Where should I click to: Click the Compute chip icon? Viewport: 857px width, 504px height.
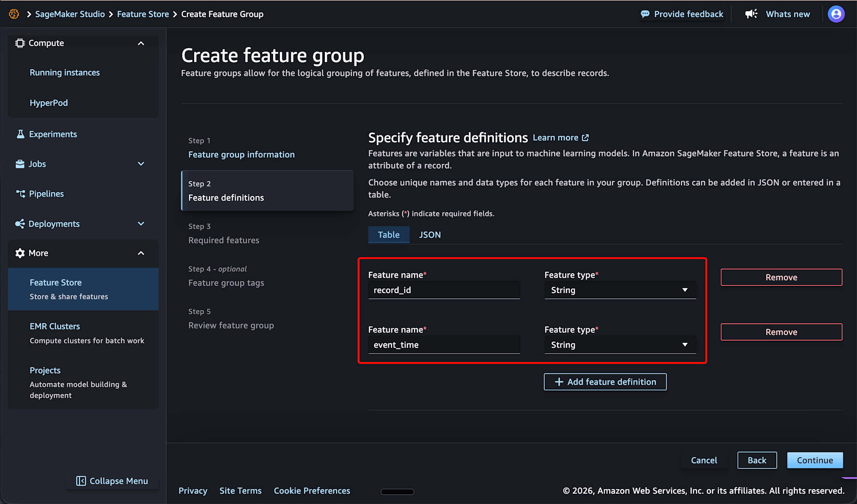tap(20, 43)
